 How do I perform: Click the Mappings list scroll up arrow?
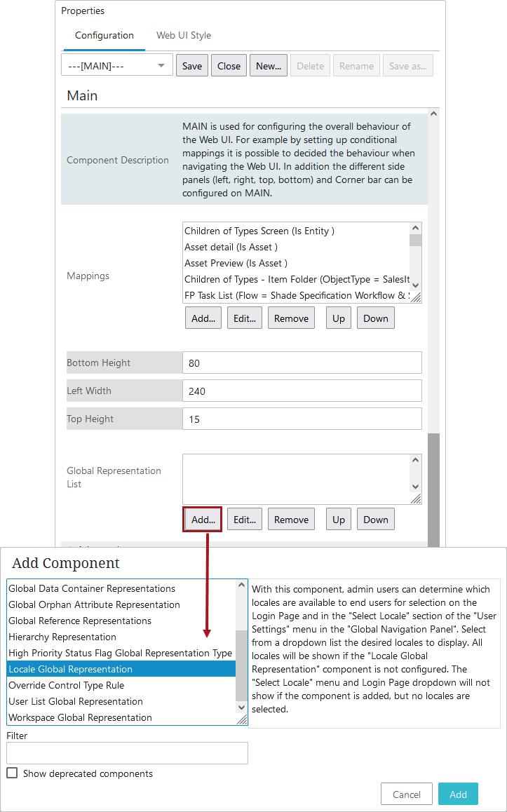tap(415, 228)
